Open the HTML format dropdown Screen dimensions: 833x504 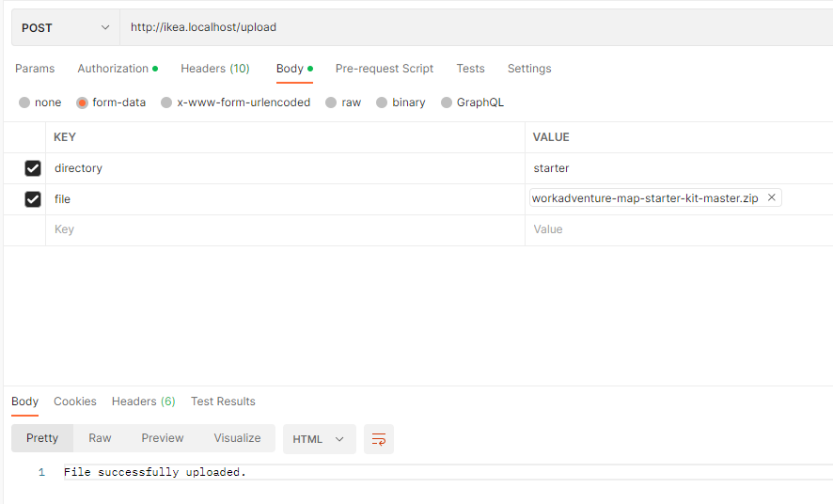pos(320,439)
